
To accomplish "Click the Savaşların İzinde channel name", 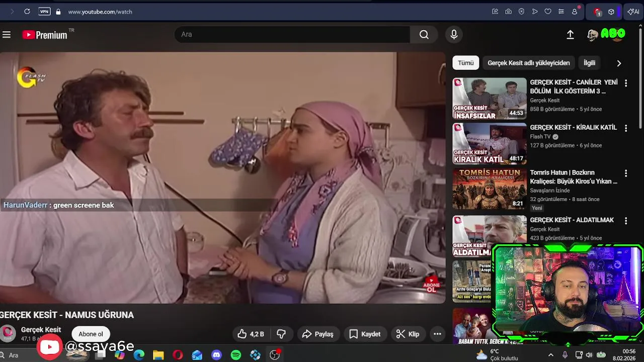I will pyautogui.click(x=550, y=191).
